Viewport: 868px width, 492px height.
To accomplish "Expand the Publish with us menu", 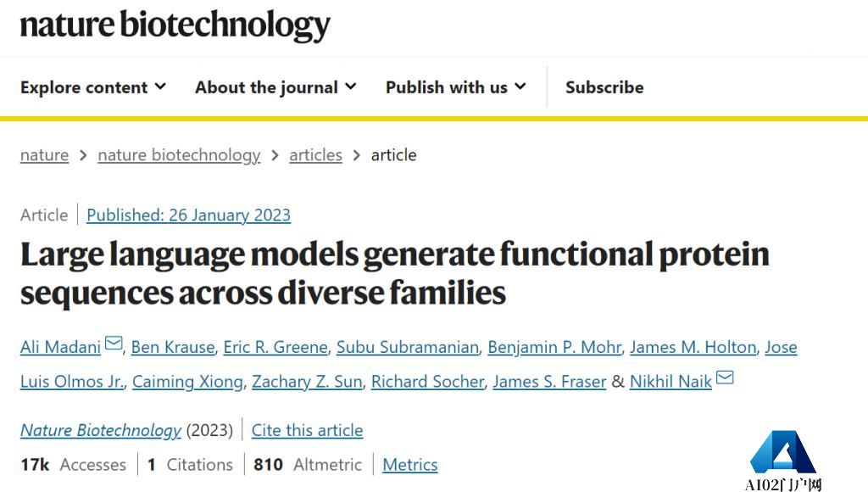I will tap(455, 87).
